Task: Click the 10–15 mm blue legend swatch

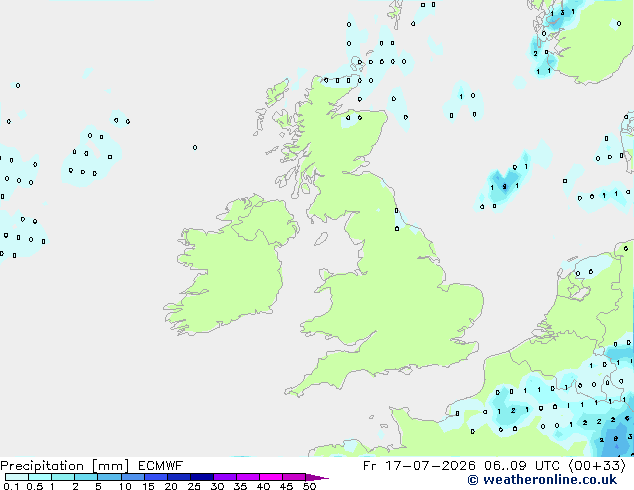Action: tap(132, 477)
